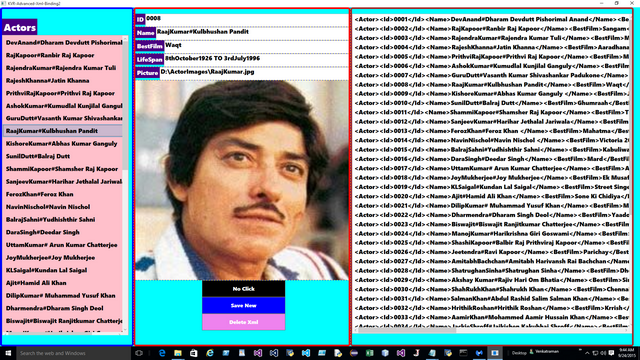Open File Explorer from the taskbar
Viewport: 640px width, 360px height.
coord(178,353)
